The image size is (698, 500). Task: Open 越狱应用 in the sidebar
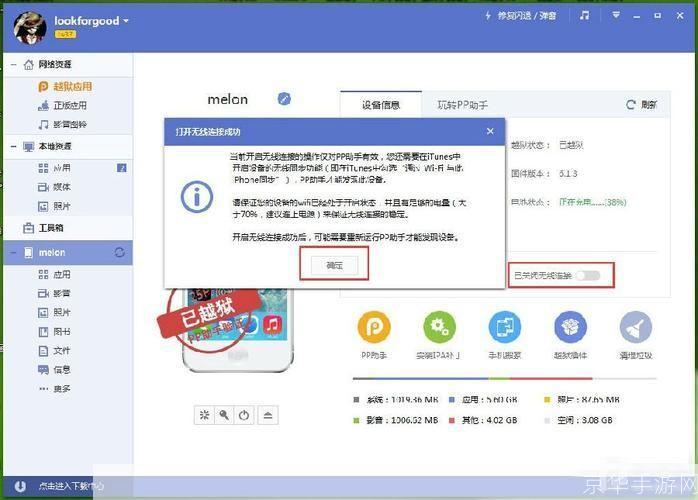65,86
